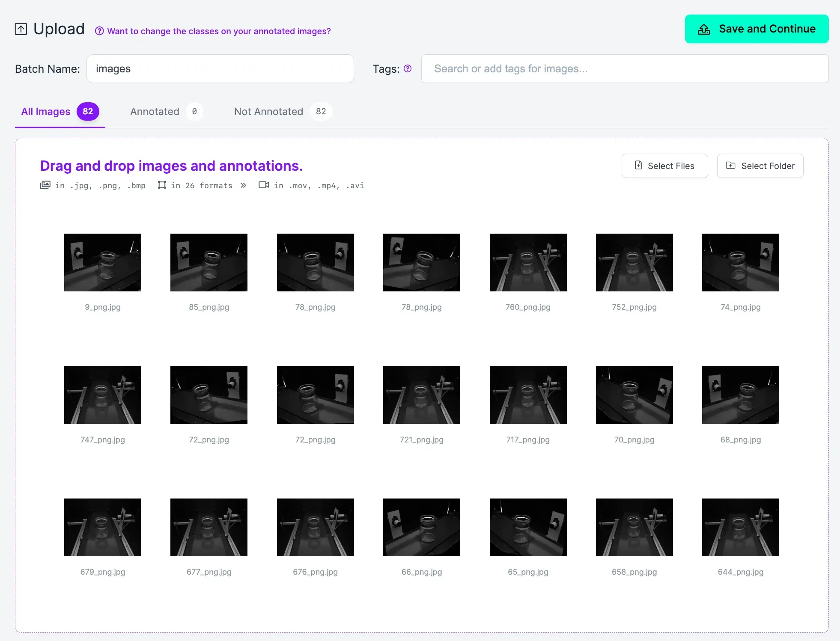Click the video formats camera icon
The width and height of the screenshot is (840, 641).
coord(264,185)
